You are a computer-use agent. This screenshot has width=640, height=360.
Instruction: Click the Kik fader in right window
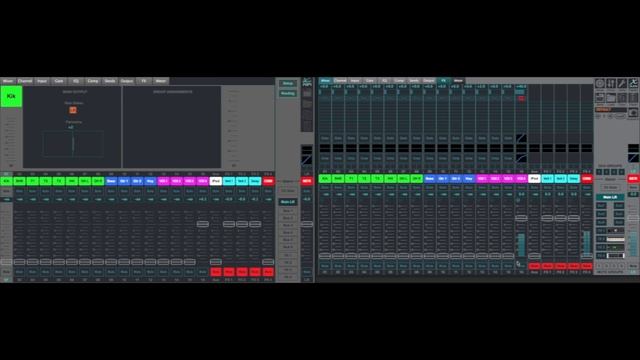[325, 256]
